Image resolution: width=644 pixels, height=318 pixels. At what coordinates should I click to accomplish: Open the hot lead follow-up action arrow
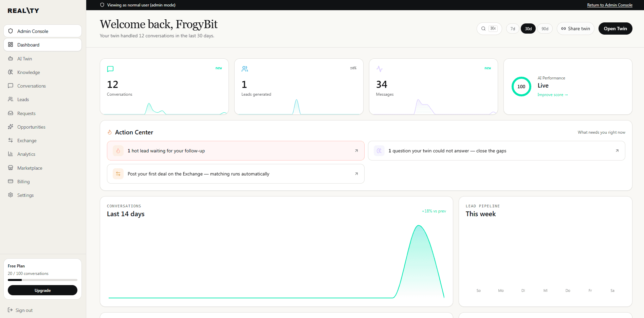[356, 151]
